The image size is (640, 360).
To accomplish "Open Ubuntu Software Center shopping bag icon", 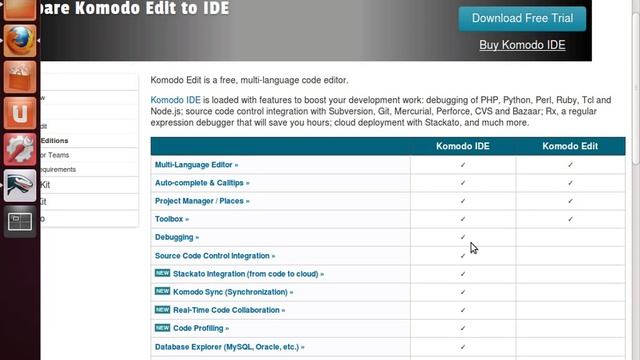I will click(x=20, y=77).
